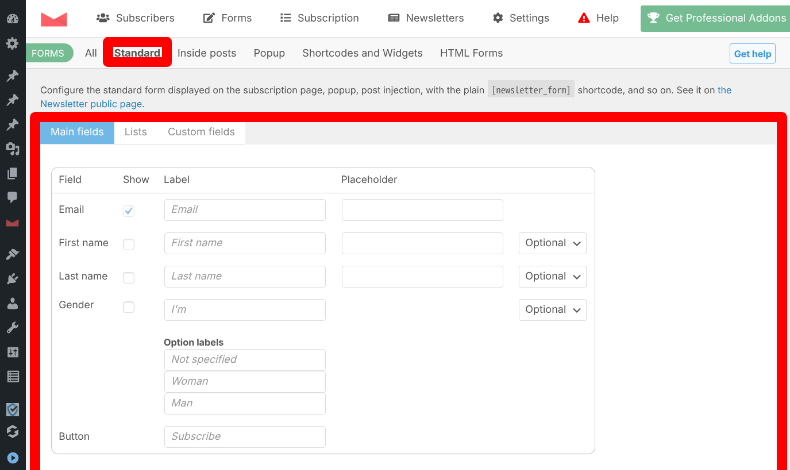This screenshot has height=470, width=790.
Task: Switch to the Lists tab
Action: point(136,132)
